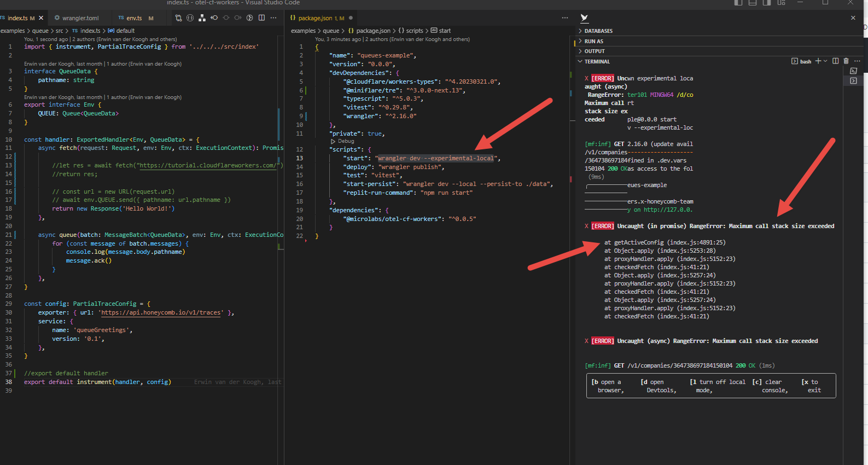Close the index.ts tab
Screen dimensions: 868x465
point(41,18)
